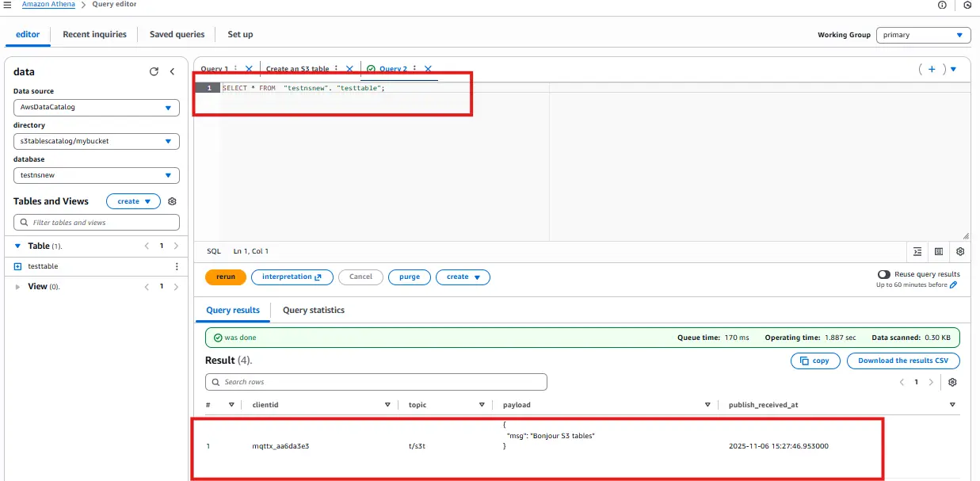The image size is (980, 481).
Task: Open the Data source dropdown
Action: pos(96,107)
